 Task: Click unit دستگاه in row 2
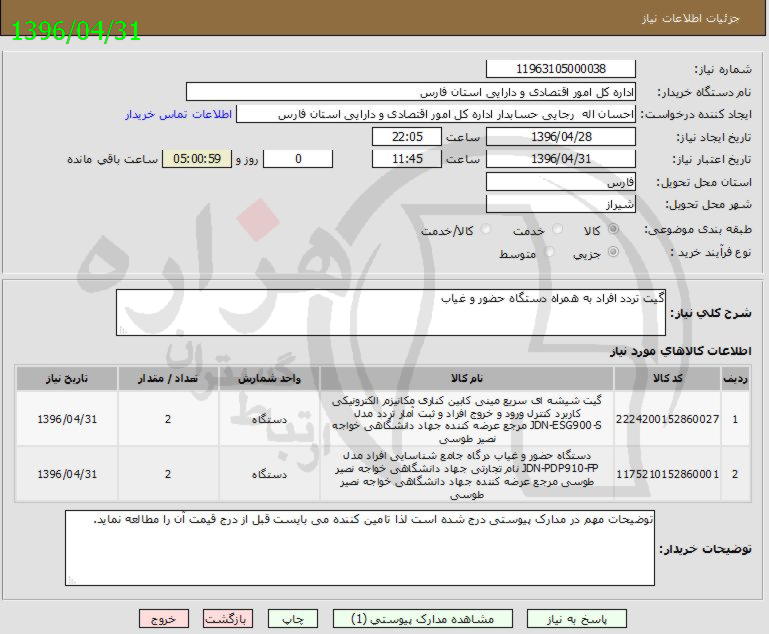tap(269, 474)
